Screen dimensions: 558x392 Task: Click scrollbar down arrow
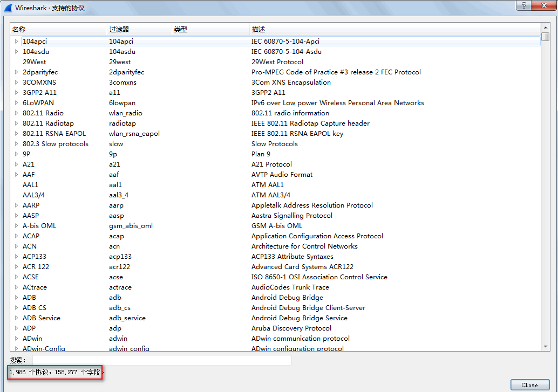546,347
